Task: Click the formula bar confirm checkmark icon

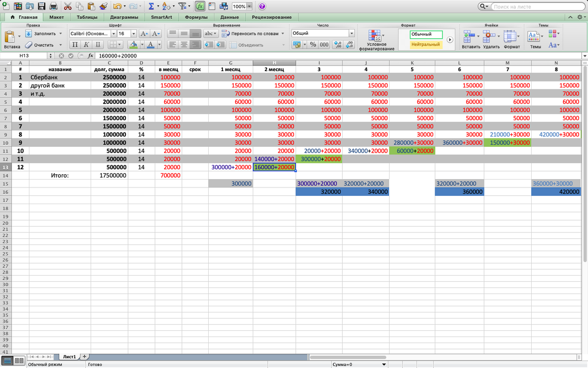Action: 71,56
